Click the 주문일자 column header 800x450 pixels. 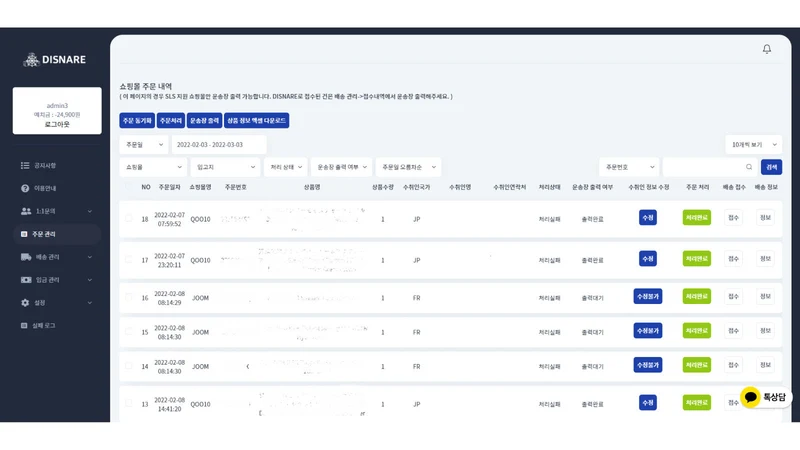click(x=169, y=187)
